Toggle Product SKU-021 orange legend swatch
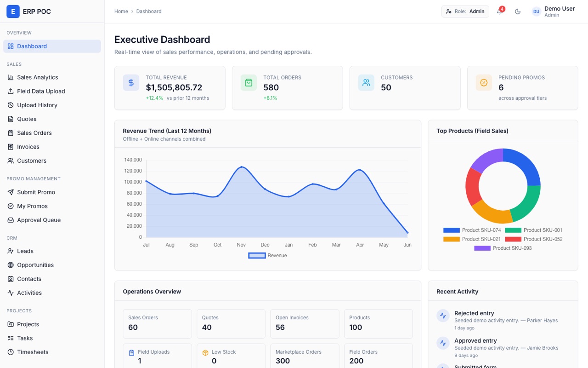 [x=452, y=239]
